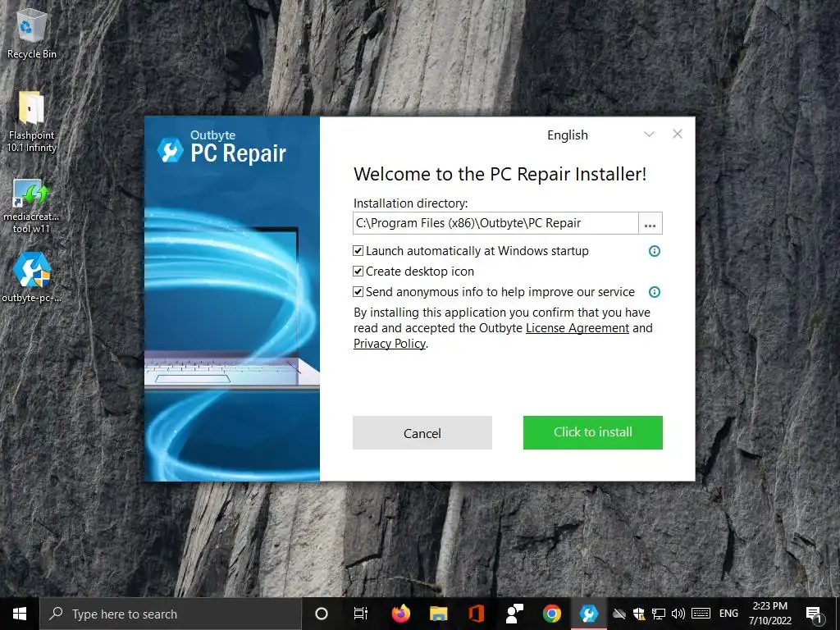Click the info icon beside Send anonymous info
840x630 pixels.
pyautogui.click(x=654, y=292)
